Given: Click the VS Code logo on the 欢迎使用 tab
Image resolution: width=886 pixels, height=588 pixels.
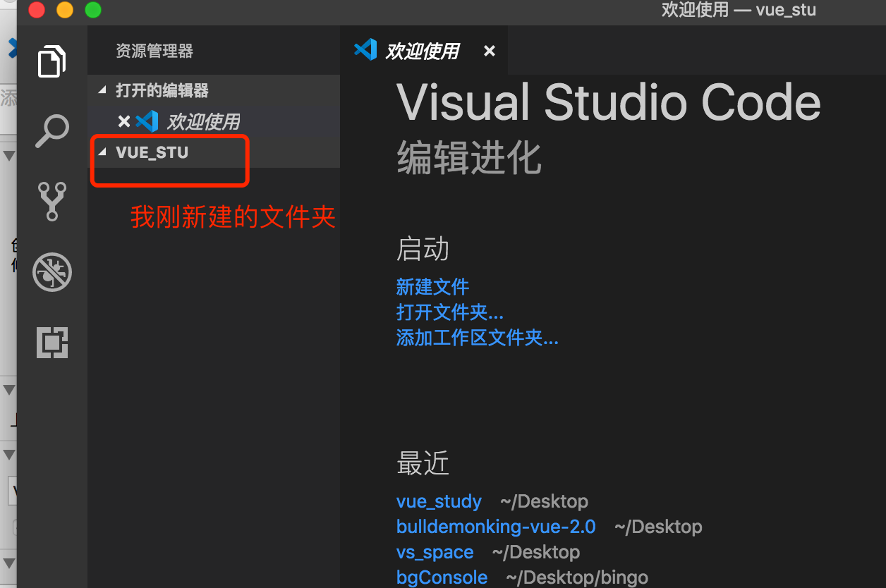Looking at the screenshot, I should tap(365, 49).
